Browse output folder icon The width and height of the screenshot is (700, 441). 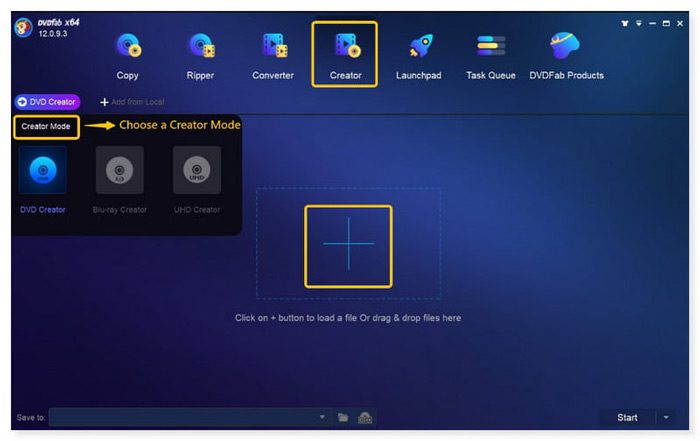(x=343, y=417)
